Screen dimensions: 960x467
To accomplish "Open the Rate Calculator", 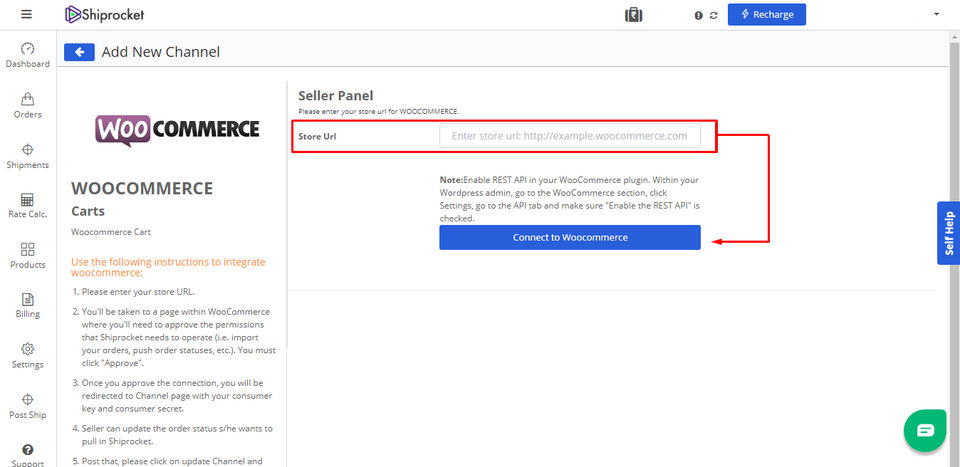I will 27,205.
